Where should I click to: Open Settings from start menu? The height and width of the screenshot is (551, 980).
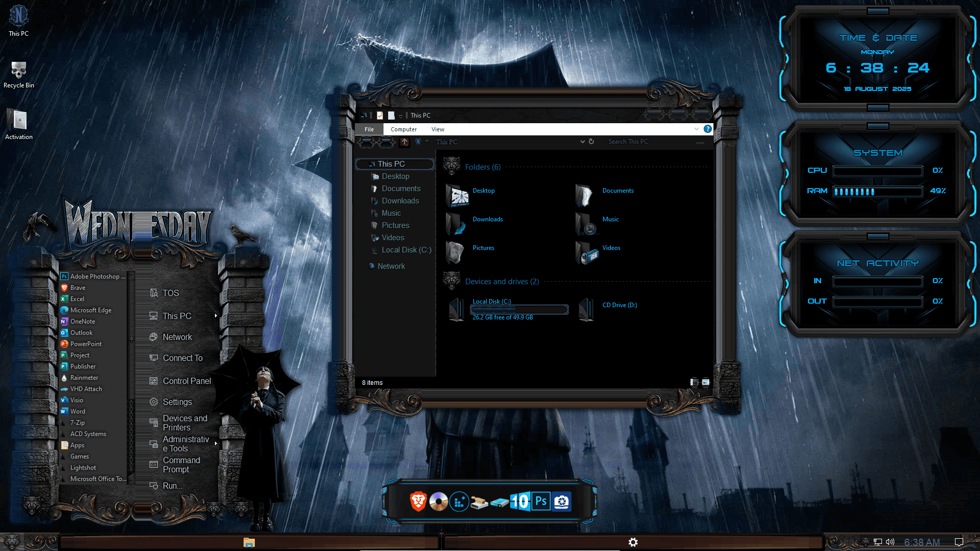tap(177, 402)
